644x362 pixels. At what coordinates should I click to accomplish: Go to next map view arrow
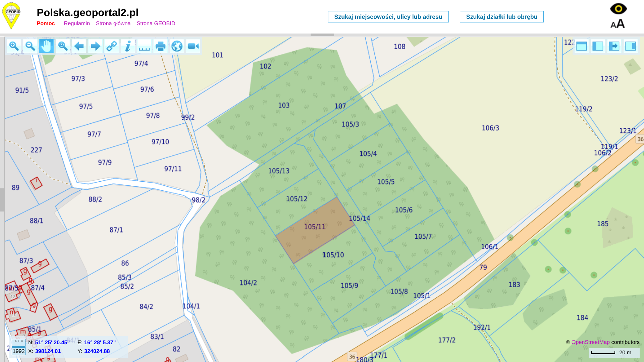96,46
